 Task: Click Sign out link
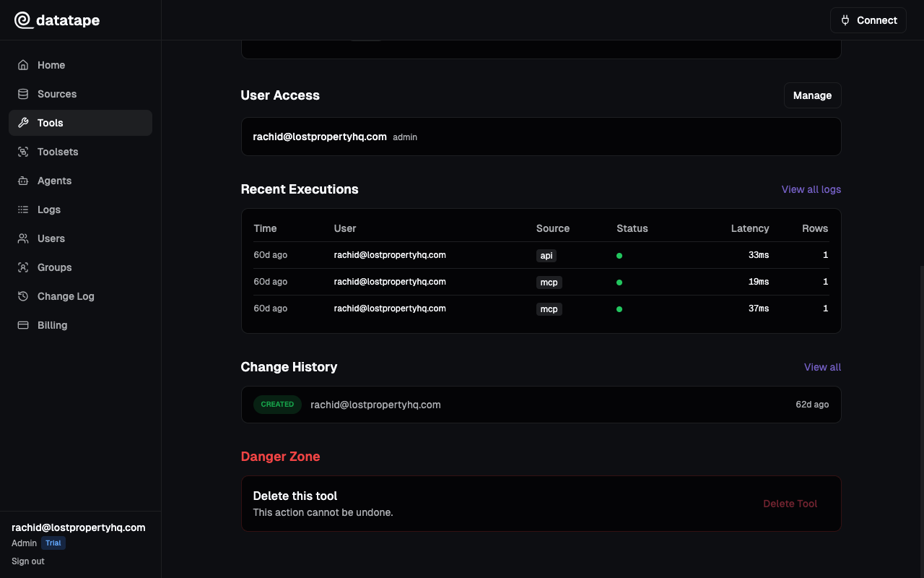click(x=28, y=561)
